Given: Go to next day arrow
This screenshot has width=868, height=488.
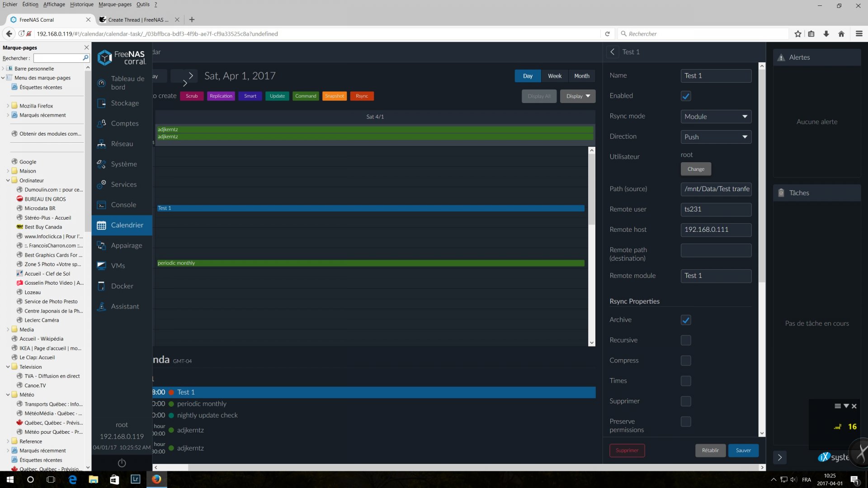Looking at the screenshot, I should (x=191, y=76).
